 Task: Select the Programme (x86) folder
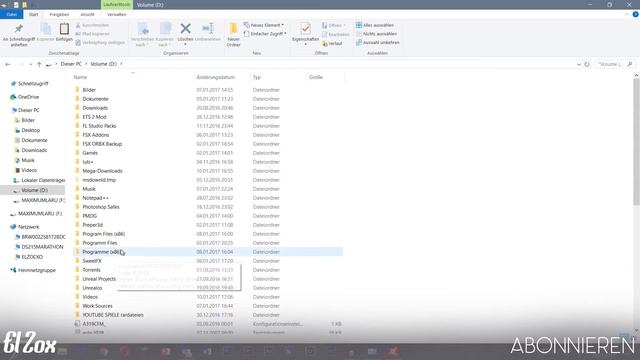click(208, 252)
